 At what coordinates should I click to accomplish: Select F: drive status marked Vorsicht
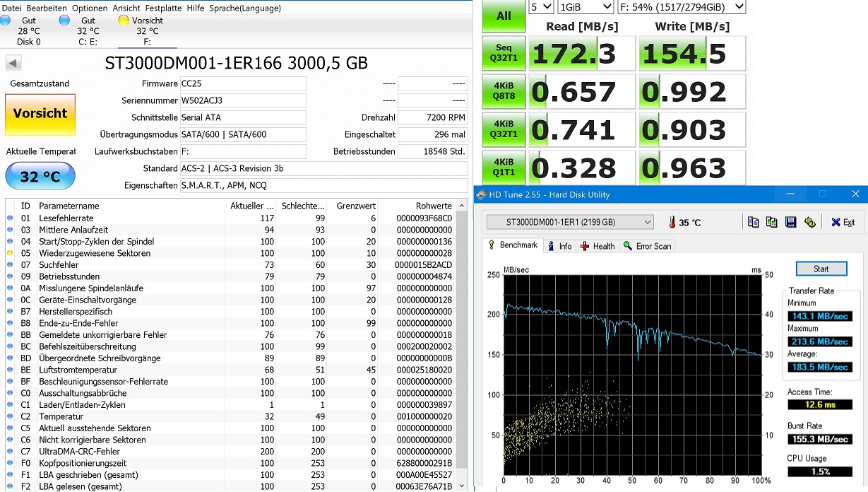(147, 31)
